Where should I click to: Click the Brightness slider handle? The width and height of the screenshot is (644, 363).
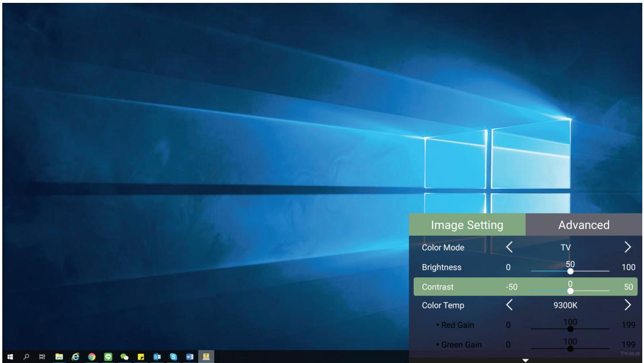570,272
